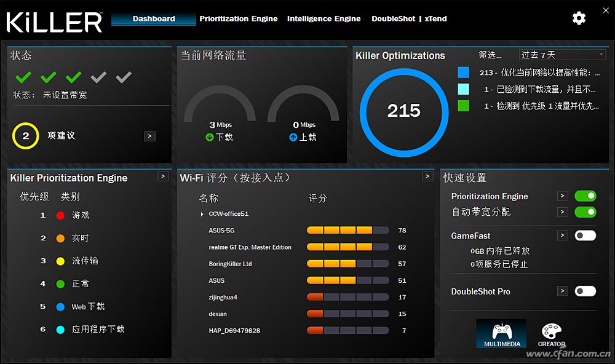Click the blue dot for Web 下载
The image size is (615, 364).
click(60, 307)
